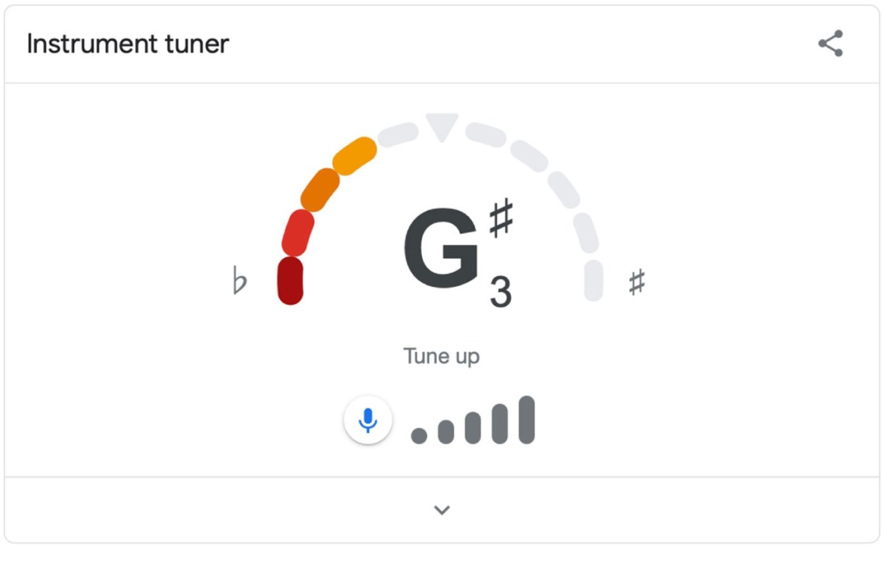Click the middle volume level bar
The height and width of the screenshot is (588, 882).
[473, 428]
